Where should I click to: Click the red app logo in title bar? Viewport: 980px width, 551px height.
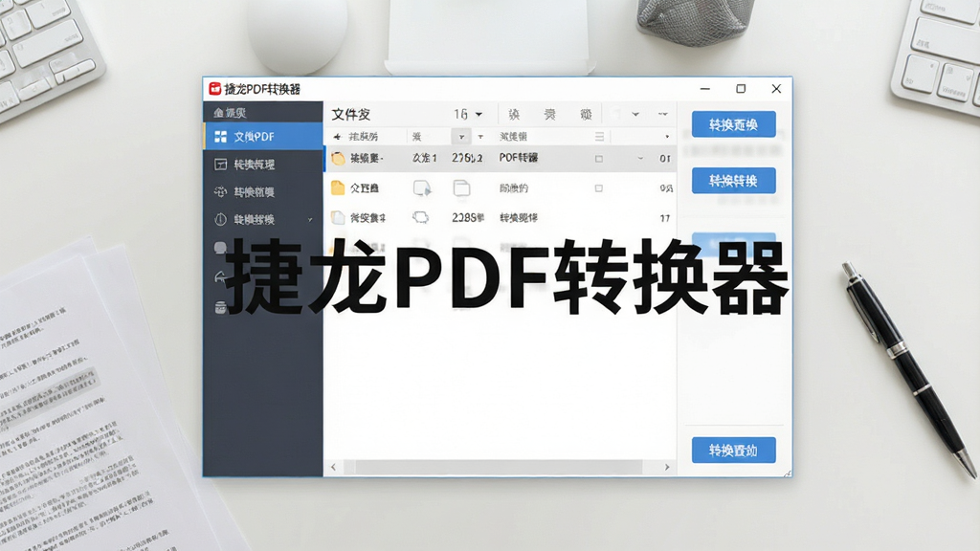[x=215, y=89]
